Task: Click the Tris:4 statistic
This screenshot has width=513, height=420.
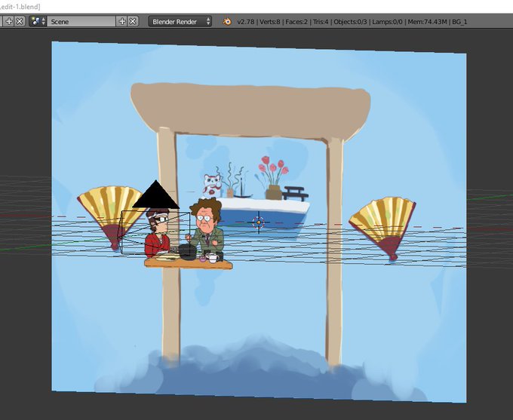Action: [321, 22]
